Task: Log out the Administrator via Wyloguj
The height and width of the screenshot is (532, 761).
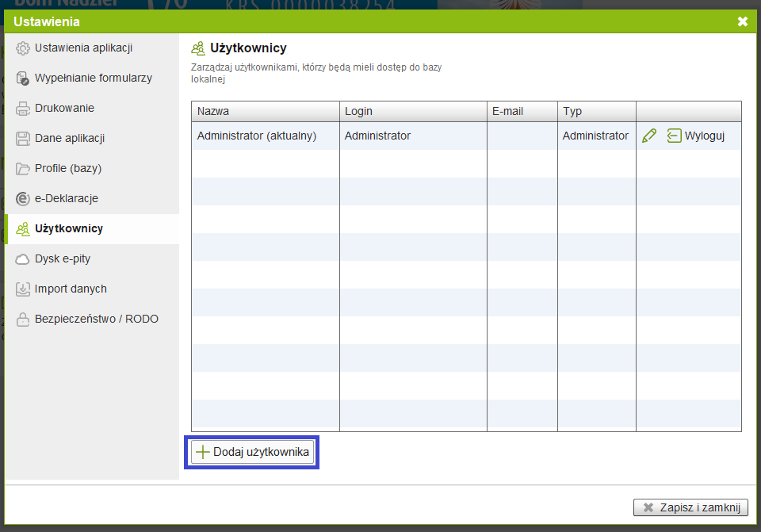Action: (696, 136)
